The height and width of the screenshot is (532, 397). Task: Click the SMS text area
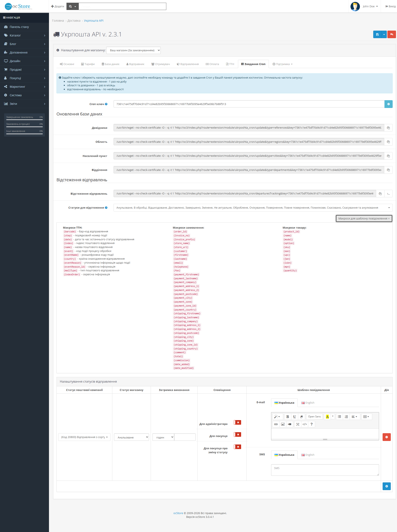coord(325,470)
